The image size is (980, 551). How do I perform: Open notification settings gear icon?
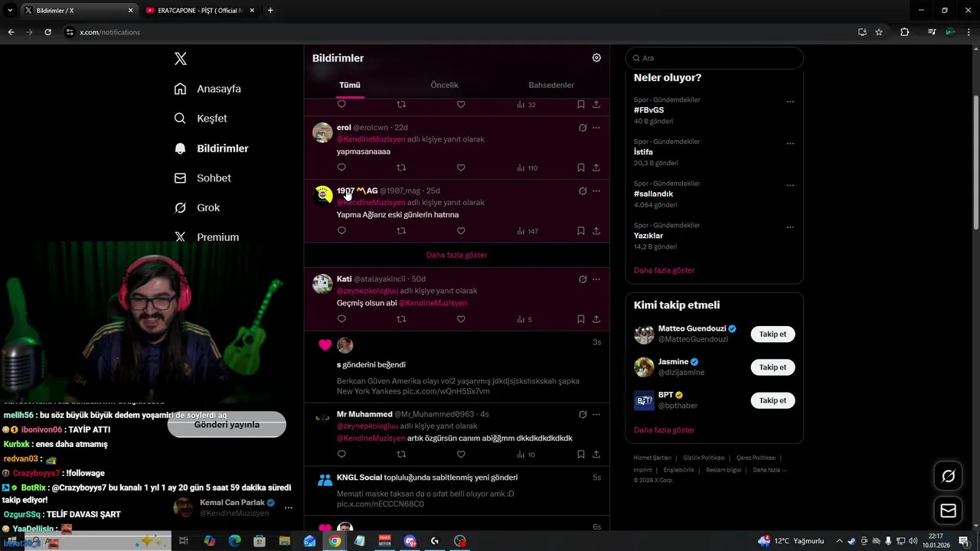(596, 58)
